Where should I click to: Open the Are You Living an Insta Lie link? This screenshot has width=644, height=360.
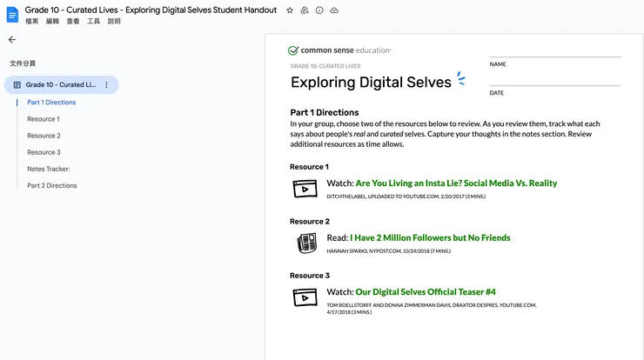pos(456,183)
